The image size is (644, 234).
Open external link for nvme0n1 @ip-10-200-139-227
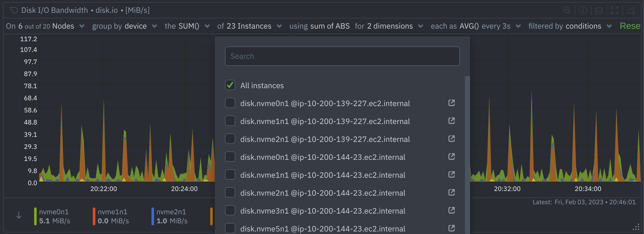[x=451, y=103]
